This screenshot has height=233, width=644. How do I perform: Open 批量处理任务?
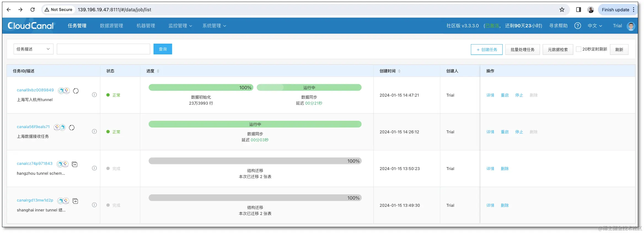pyautogui.click(x=522, y=49)
